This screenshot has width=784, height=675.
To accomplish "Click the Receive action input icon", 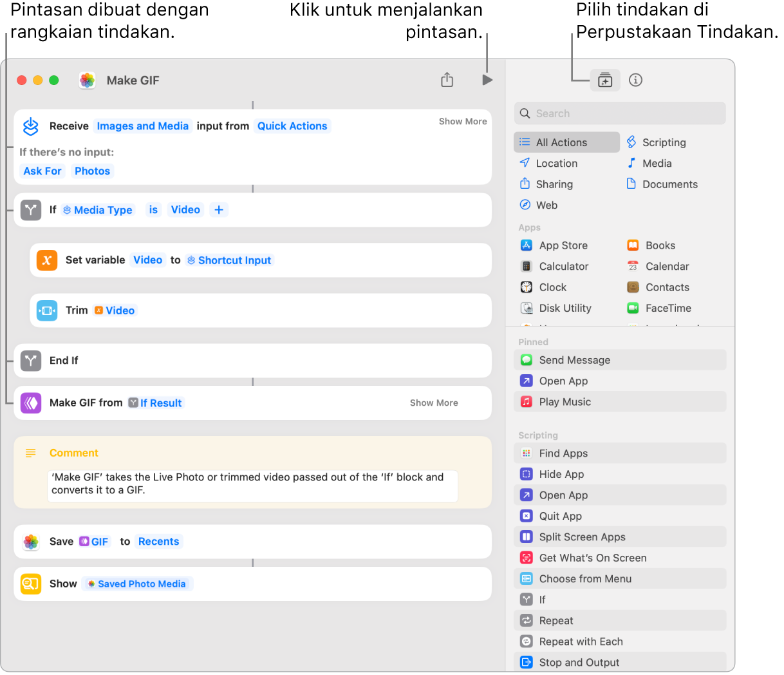I will pyautogui.click(x=31, y=126).
